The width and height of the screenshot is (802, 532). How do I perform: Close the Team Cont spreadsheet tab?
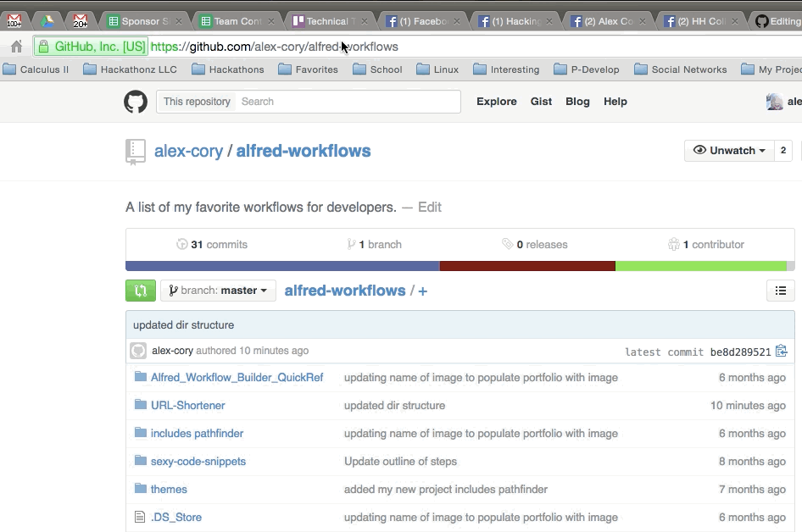(271, 21)
